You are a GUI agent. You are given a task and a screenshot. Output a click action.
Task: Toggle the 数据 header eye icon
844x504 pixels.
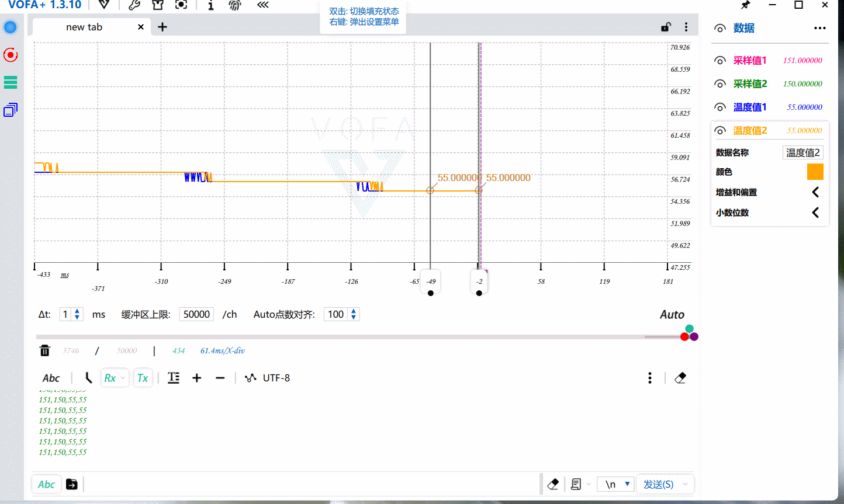coord(720,28)
